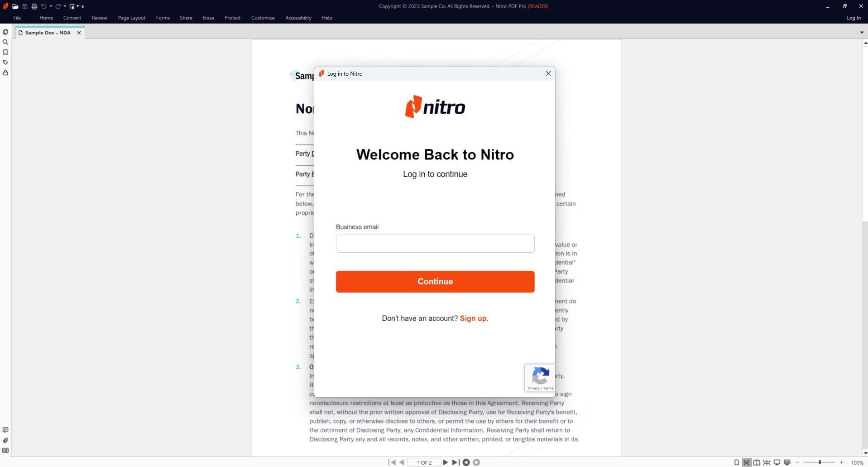Click the page number field 1 OF 2

click(424, 462)
